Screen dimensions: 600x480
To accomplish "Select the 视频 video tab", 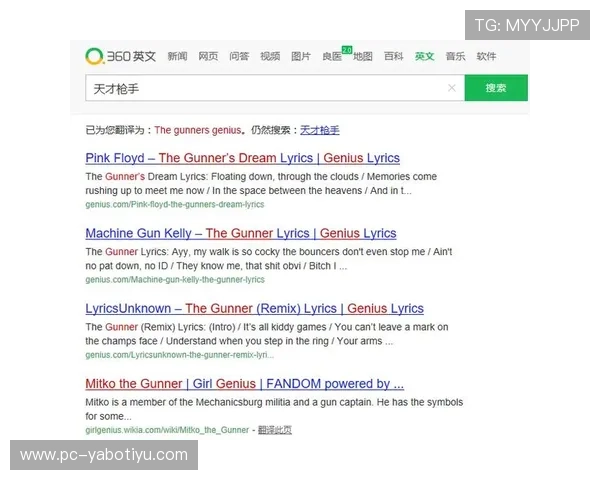I will [x=270, y=56].
